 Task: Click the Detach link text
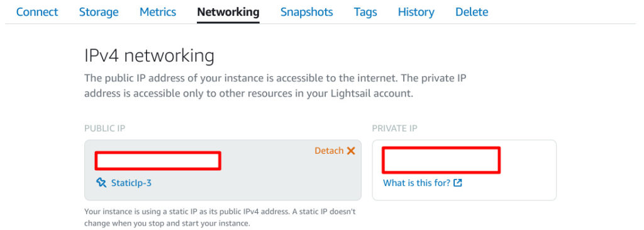(x=329, y=151)
